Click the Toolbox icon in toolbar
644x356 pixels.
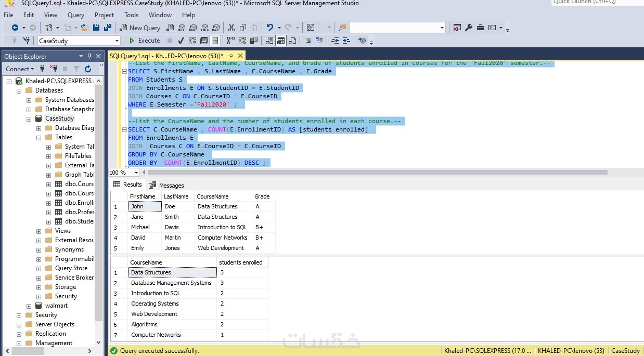pyautogui.click(x=480, y=28)
